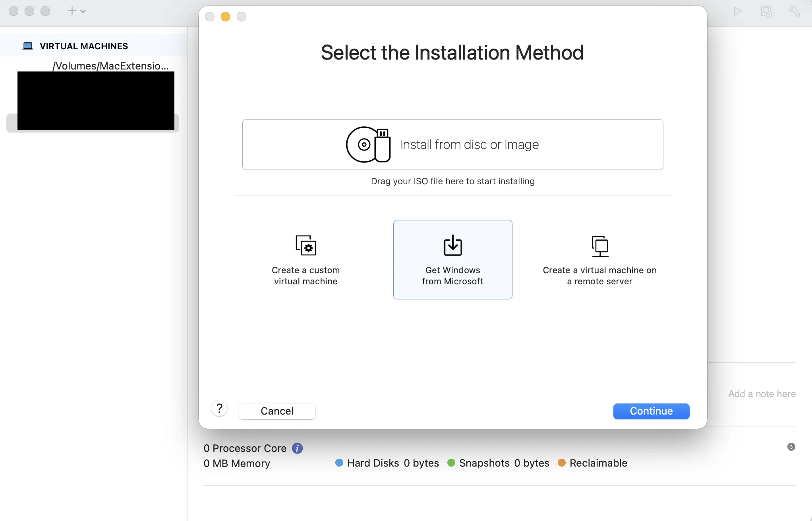The height and width of the screenshot is (521, 812).
Task: Click the Get Windows download icon
Action: pos(452,245)
